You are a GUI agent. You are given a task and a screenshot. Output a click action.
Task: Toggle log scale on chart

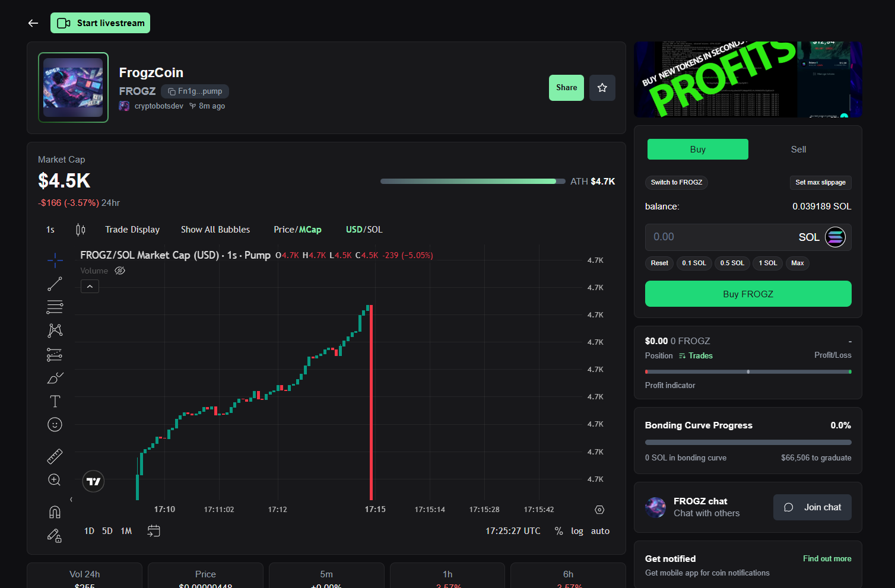click(577, 531)
